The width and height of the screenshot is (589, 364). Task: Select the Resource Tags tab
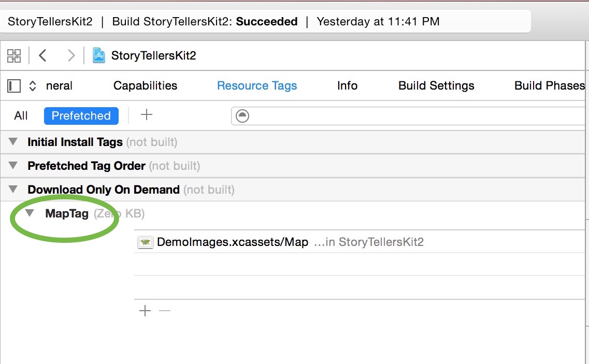(x=257, y=85)
